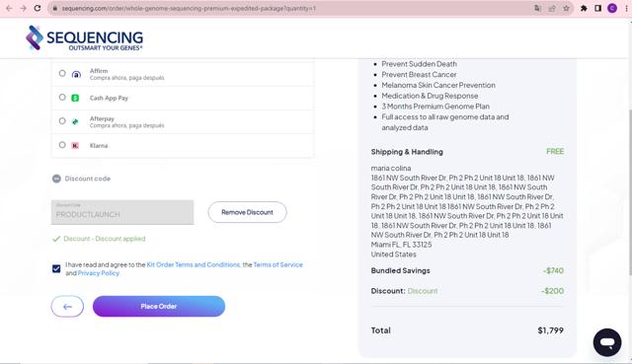Click the 'United States' address line

(393, 255)
